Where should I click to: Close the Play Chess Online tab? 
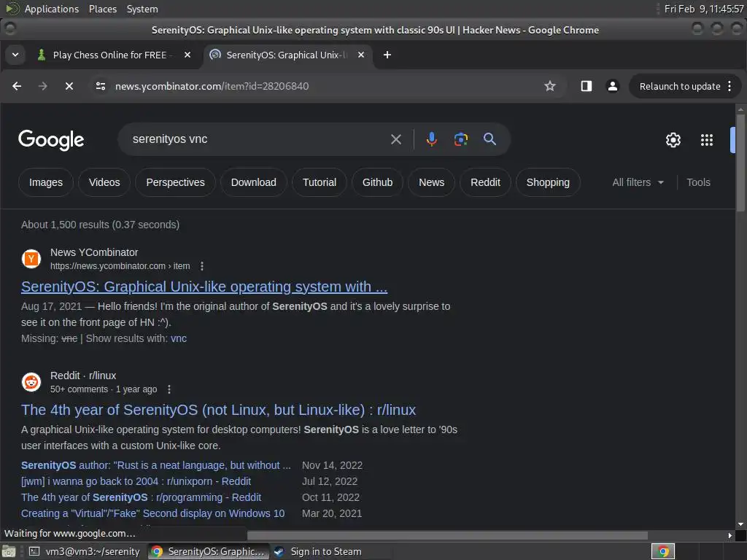(x=187, y=55)
